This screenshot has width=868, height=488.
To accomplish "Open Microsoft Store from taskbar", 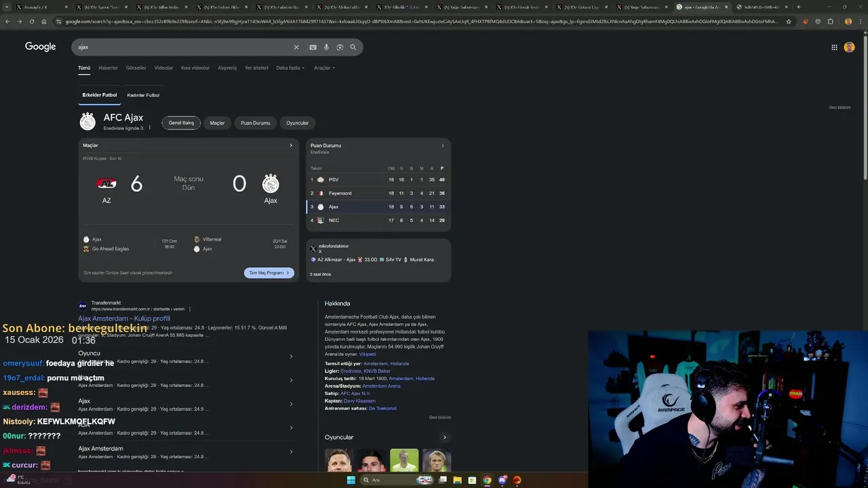I will pyautogui.click(x=473, y=480).
